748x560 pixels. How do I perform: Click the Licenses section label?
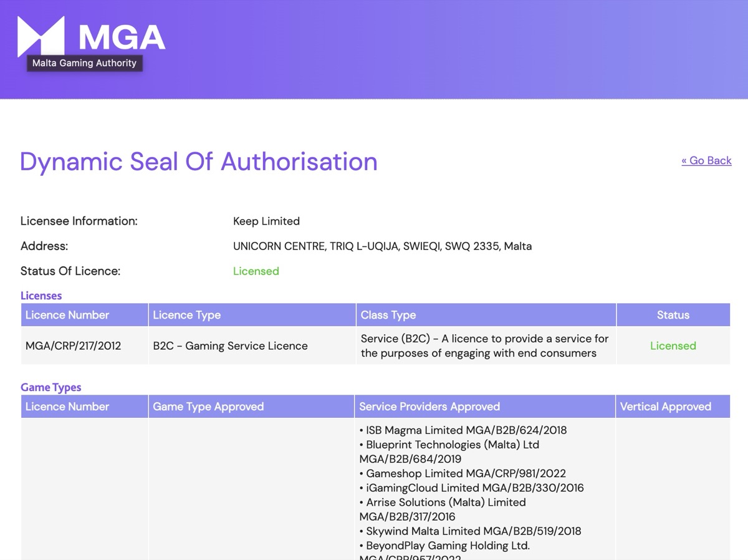coord(41,295)
